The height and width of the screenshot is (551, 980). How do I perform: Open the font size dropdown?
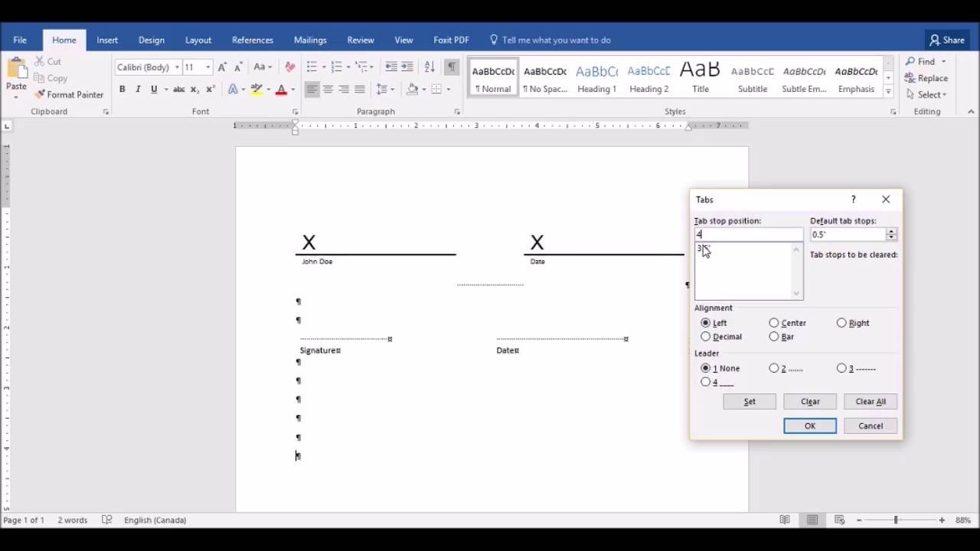click(x=207, y=67)
